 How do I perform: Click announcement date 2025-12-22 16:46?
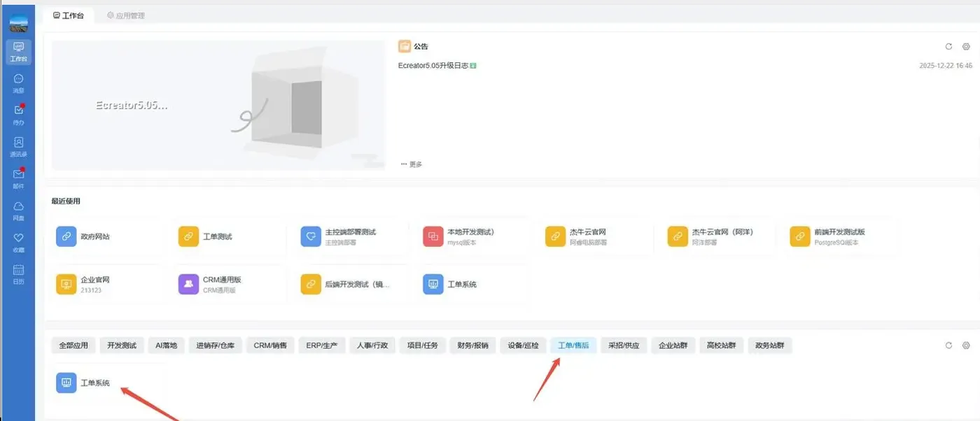coord(946,66)
